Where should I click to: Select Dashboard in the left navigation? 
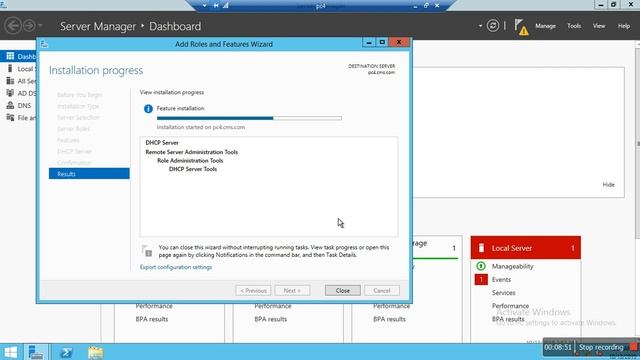18,56
